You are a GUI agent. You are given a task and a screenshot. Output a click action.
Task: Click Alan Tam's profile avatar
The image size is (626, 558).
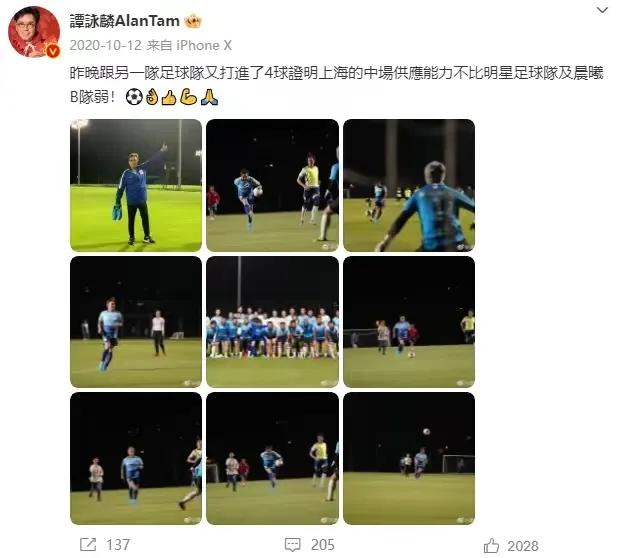[34, 32]
